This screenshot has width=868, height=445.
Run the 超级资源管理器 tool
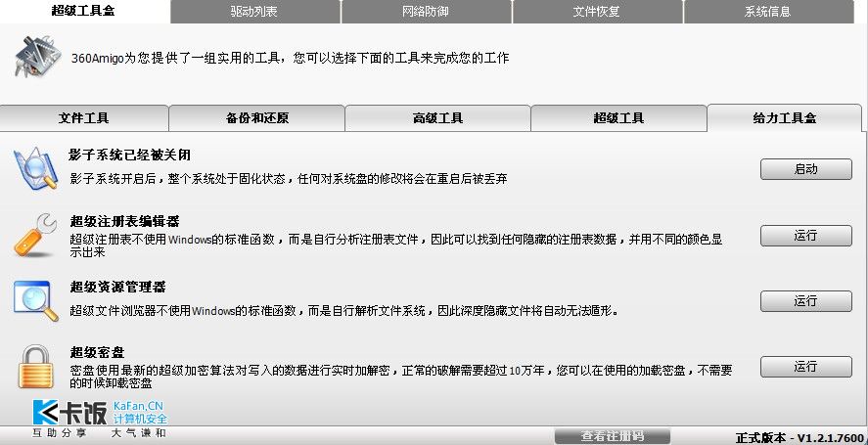coord(806,301)
